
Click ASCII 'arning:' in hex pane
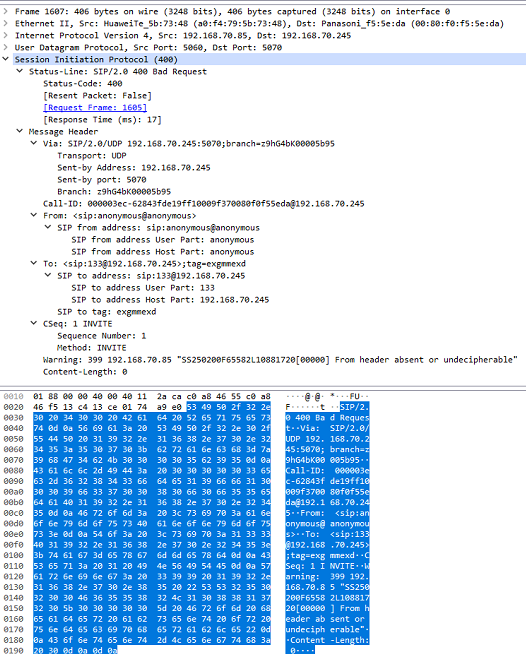(x=303, y=576)
